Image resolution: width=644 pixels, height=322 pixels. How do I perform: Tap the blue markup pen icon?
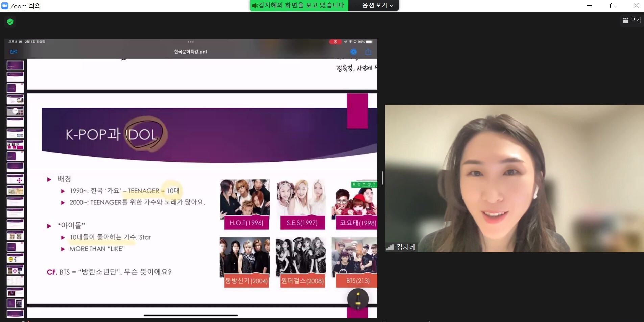353,52
